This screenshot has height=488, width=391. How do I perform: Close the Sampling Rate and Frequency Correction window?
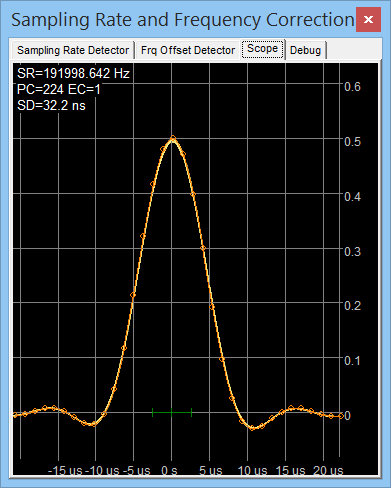click(x=368, y=19)
